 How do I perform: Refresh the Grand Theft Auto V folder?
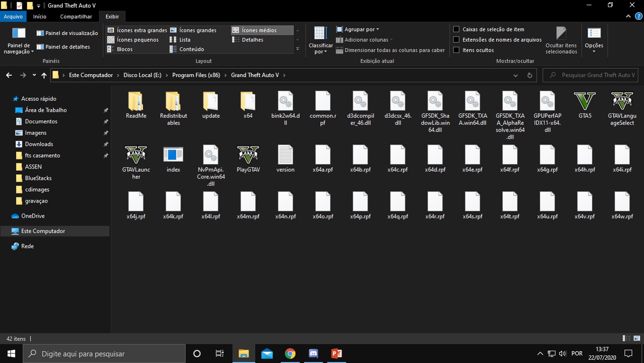(x=530, y=75)
